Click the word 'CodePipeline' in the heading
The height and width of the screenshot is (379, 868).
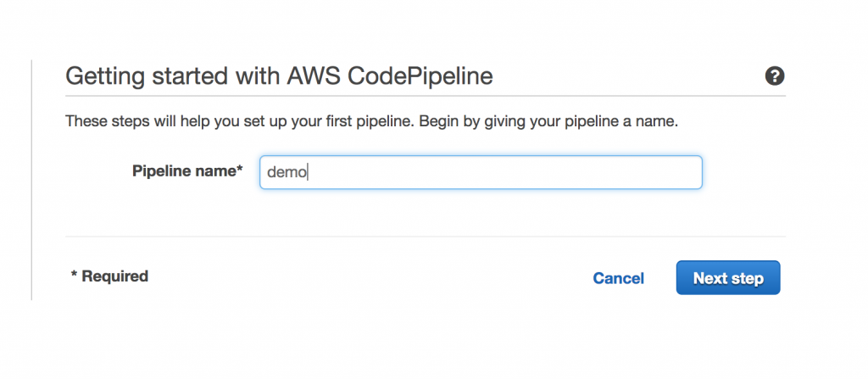click(x=431, y=77)
